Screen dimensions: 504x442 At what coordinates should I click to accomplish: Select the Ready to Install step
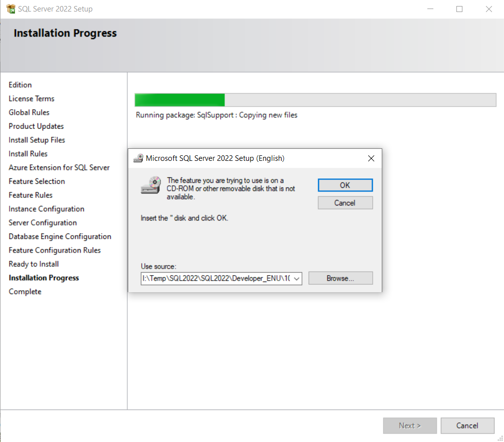tap(34, 264)
